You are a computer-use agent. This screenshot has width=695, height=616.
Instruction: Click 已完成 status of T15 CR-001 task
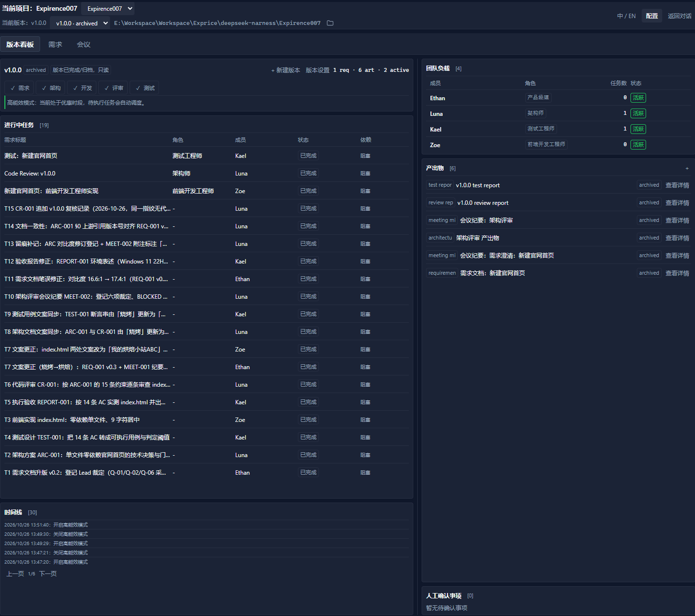tap(309, 208)
